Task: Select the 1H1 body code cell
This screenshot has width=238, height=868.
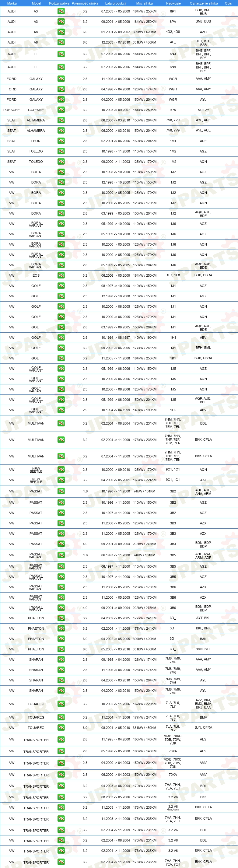Action: (173, 337)
